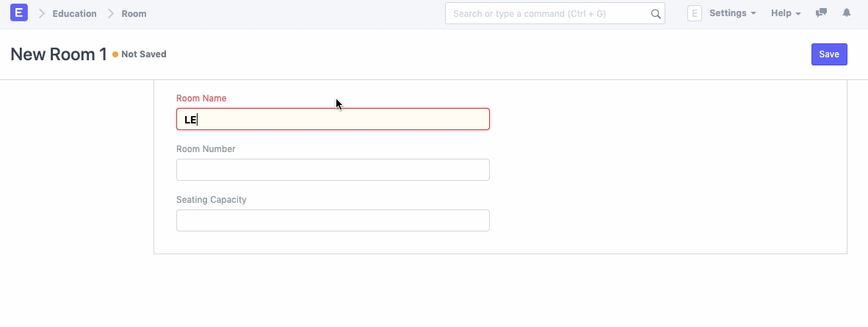This screenshot has height=327, width=868.
Task: Show notifications via the bell icon
Action: point(847,13)
